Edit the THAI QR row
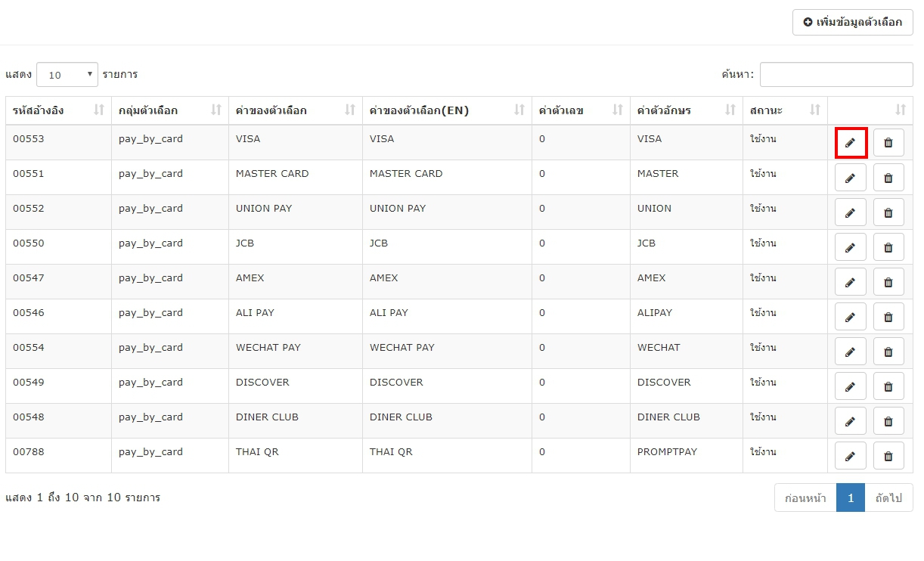The height and width of the screenshot is (561, 924). pos(851,455)
